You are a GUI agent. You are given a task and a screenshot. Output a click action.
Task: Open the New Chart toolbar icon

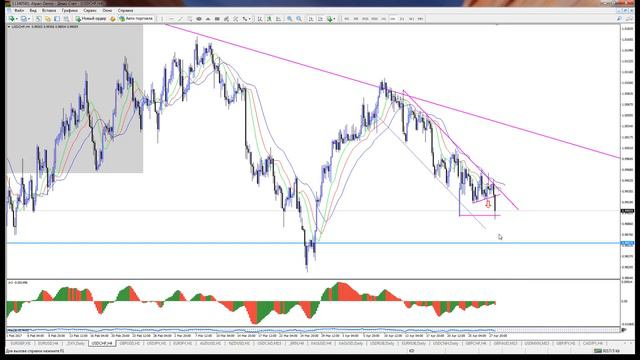click(x=11, y=18)
